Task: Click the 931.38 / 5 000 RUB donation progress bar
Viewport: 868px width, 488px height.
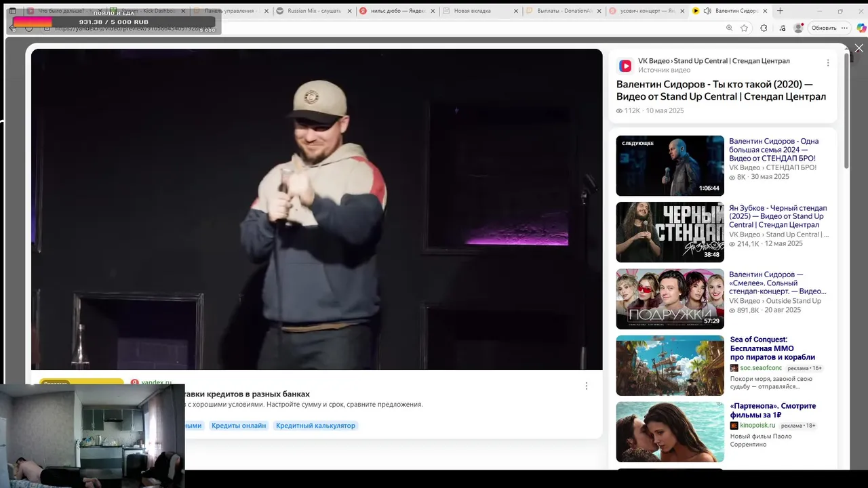Action: coord(114,22)
